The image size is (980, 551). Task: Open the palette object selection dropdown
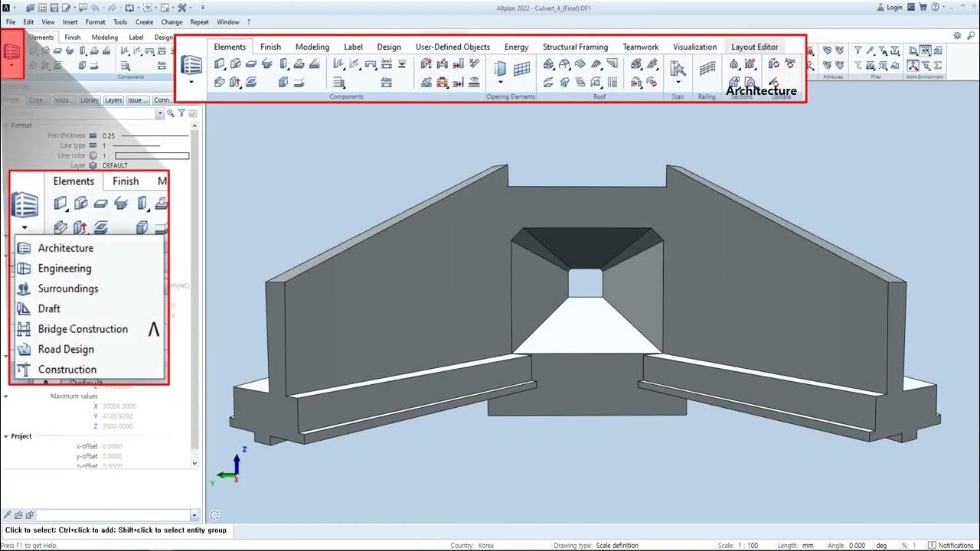160,113
